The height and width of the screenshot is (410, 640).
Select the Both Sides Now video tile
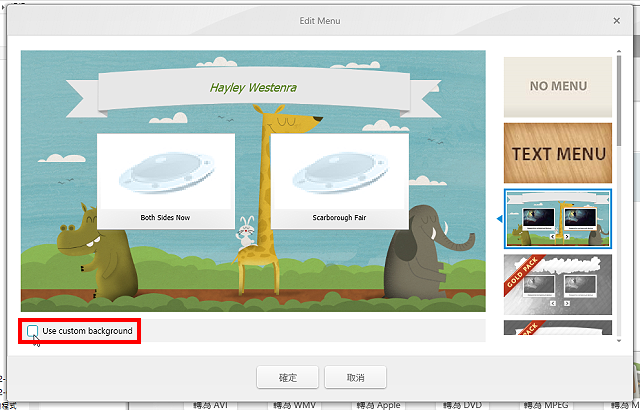(x=166, y=181)
